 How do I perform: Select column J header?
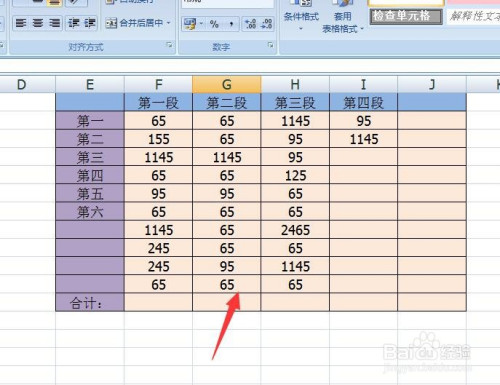click(432, 85)
